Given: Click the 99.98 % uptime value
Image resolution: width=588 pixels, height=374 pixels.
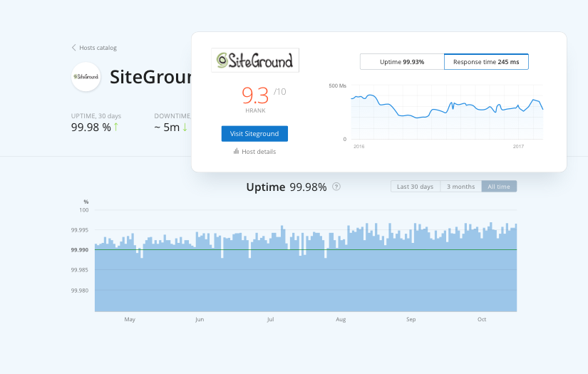Looking at the screenshot, I should click(91, 128).
